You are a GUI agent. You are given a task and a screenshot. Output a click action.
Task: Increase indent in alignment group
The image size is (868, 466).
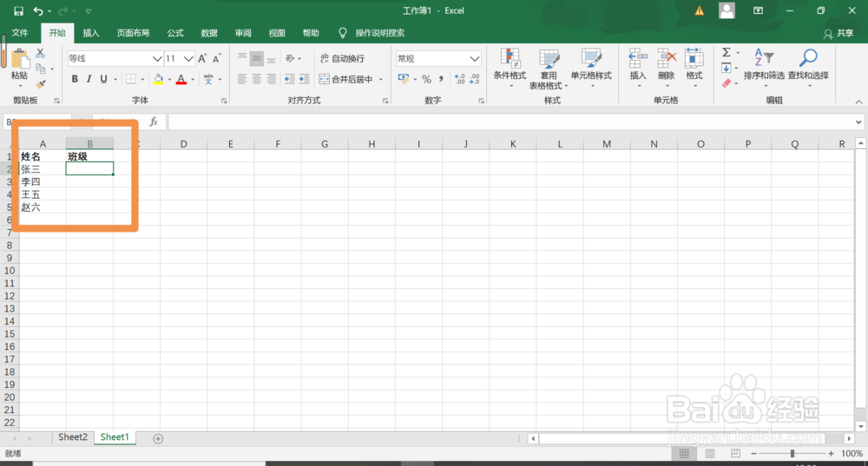click(x=304, y=79)
